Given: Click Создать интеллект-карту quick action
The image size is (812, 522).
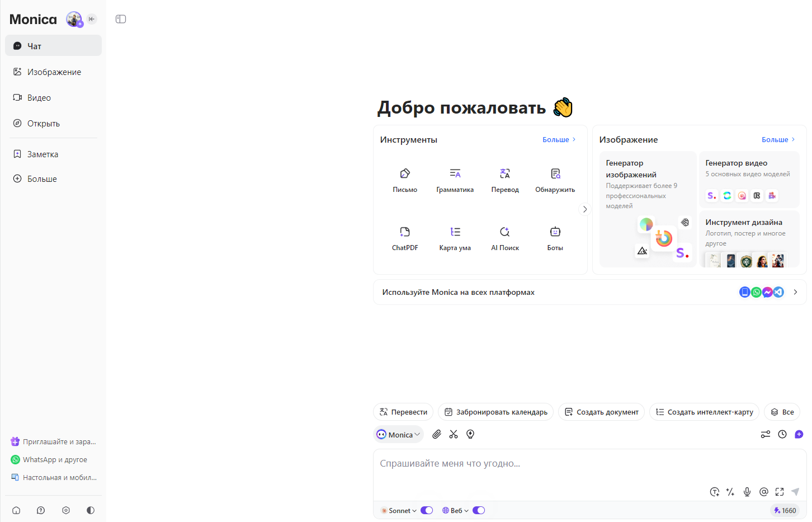Looking at the screenshot, I should [x=705, y=412].
